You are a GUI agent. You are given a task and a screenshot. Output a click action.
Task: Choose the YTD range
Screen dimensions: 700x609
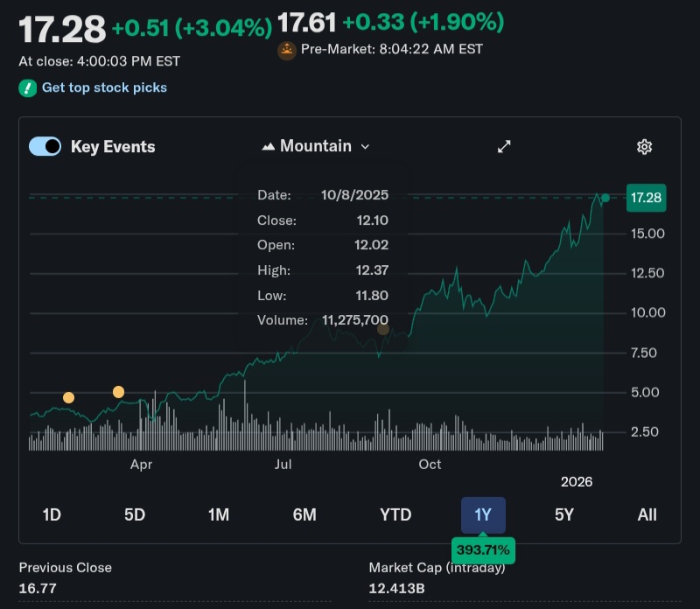point(395,514)
